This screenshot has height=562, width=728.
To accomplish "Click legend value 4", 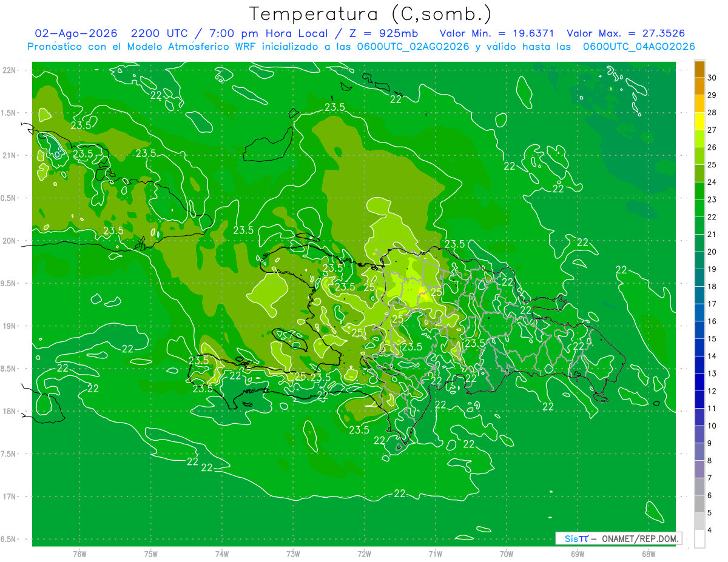I will click(710, 530).
